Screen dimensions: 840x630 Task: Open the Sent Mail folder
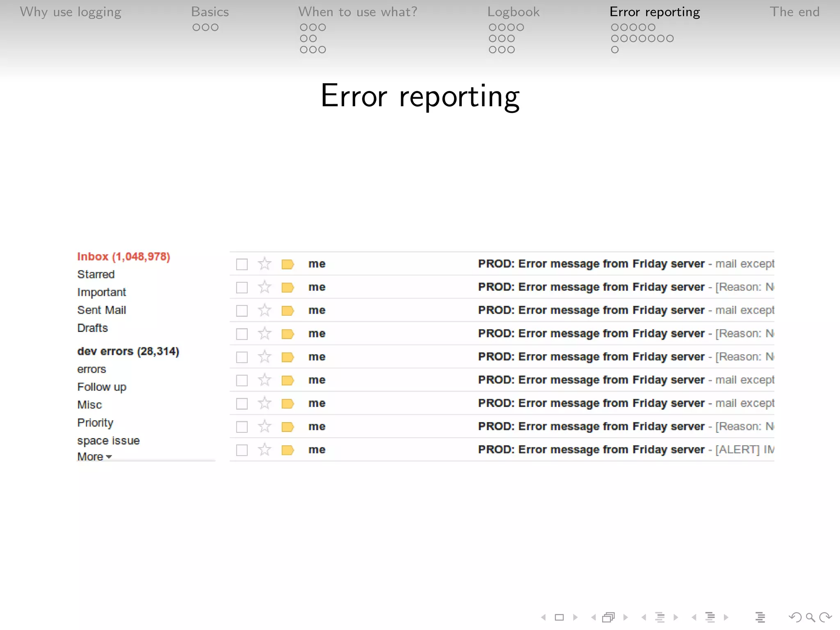point(102,310)
